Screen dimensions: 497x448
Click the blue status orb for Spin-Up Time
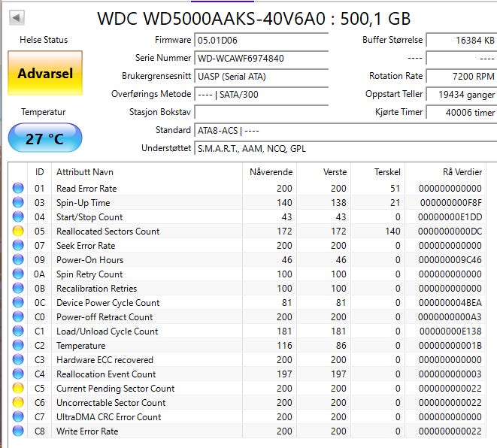pos(18,202)
